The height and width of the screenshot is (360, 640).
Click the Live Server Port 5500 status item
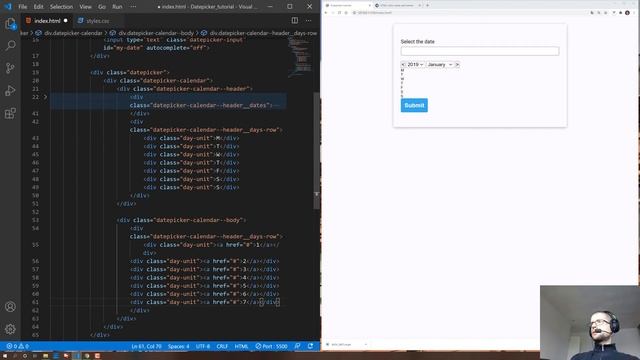271,346
